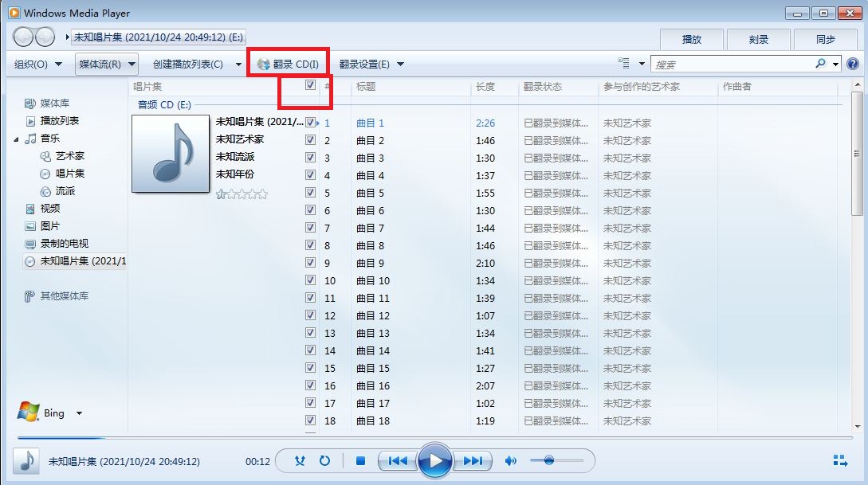The width and height of the screenshot is (868, 485).
Task: Collapse the 音乐 tree node
Action: [x=18, y=139]
